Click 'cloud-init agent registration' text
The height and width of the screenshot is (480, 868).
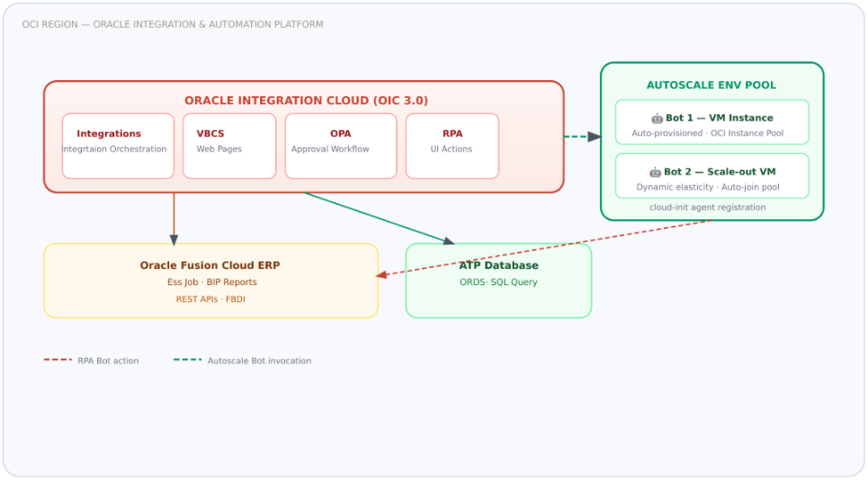pyautogui.click(x=708, y=207)
